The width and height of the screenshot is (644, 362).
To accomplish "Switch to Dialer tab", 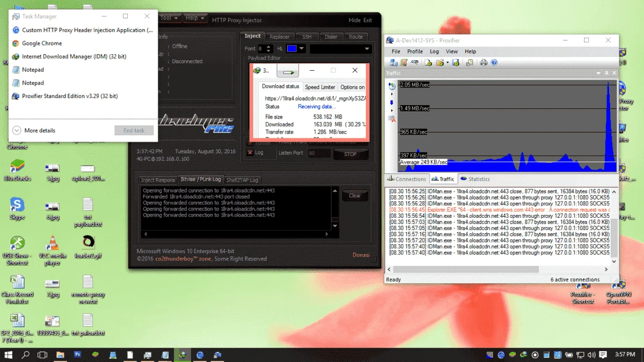I will point(331,37).
